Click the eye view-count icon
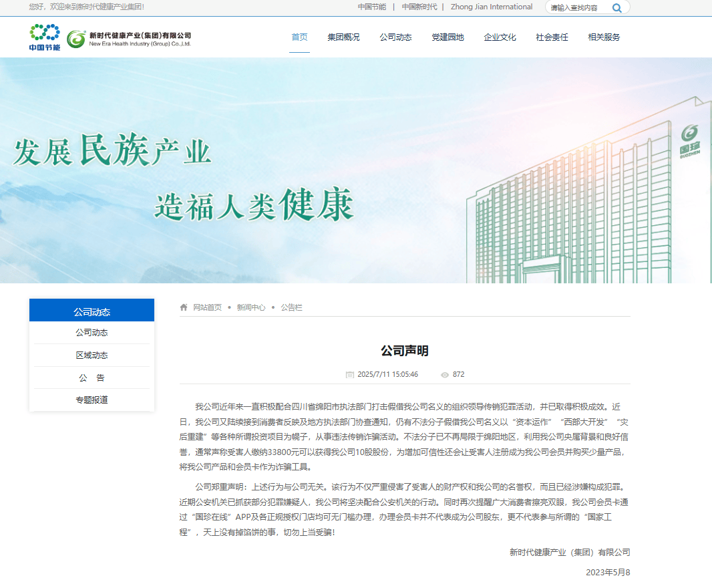 click(x=445, y=374)
